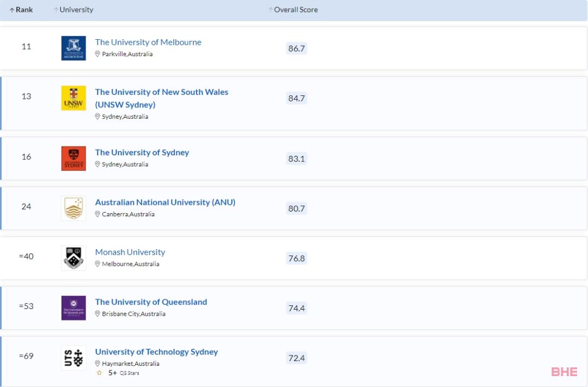Viewport: 588px width, 387px height.
Task: Open the Monash University link
Action: 130,252
